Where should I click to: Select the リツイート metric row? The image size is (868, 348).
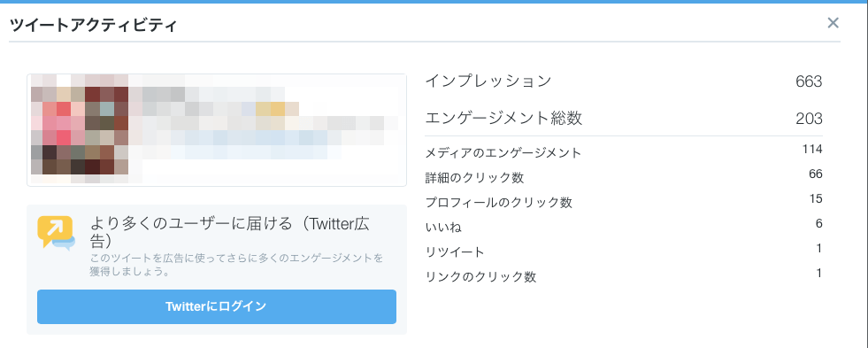coord(624,251)
